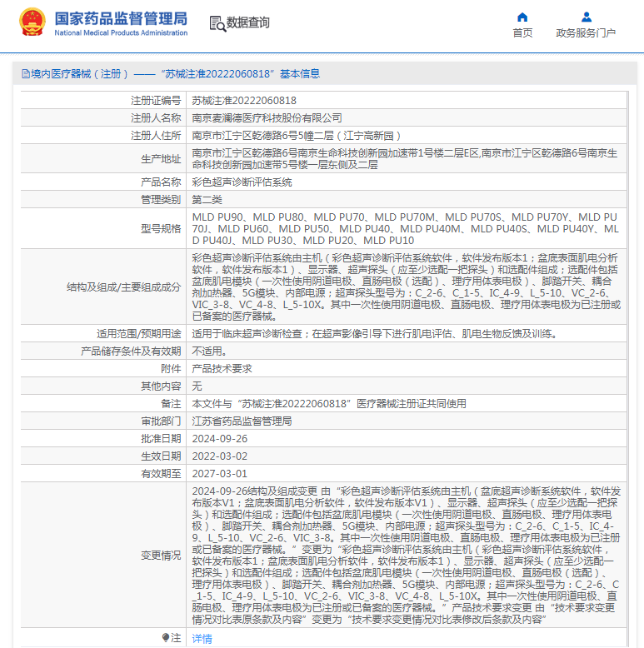
Task: Open the 详情 link
Action: pos(202,639)
